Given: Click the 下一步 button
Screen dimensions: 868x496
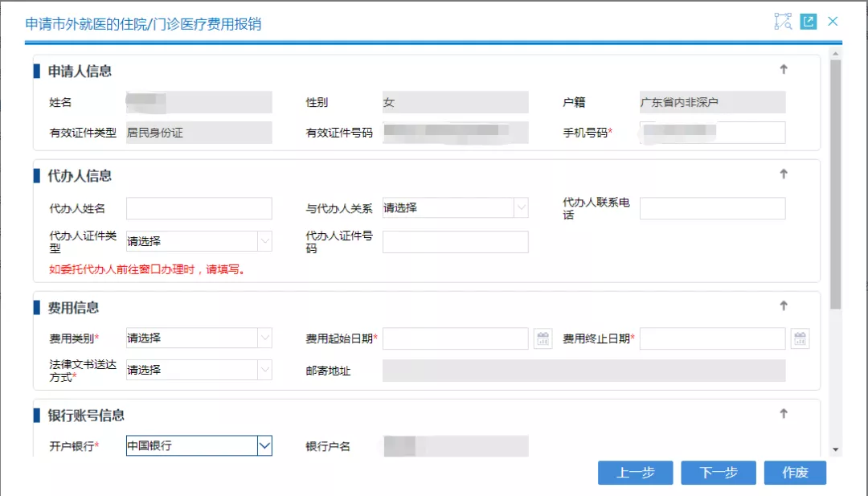Looking at the screenshot, I should (x=718, y=473).
